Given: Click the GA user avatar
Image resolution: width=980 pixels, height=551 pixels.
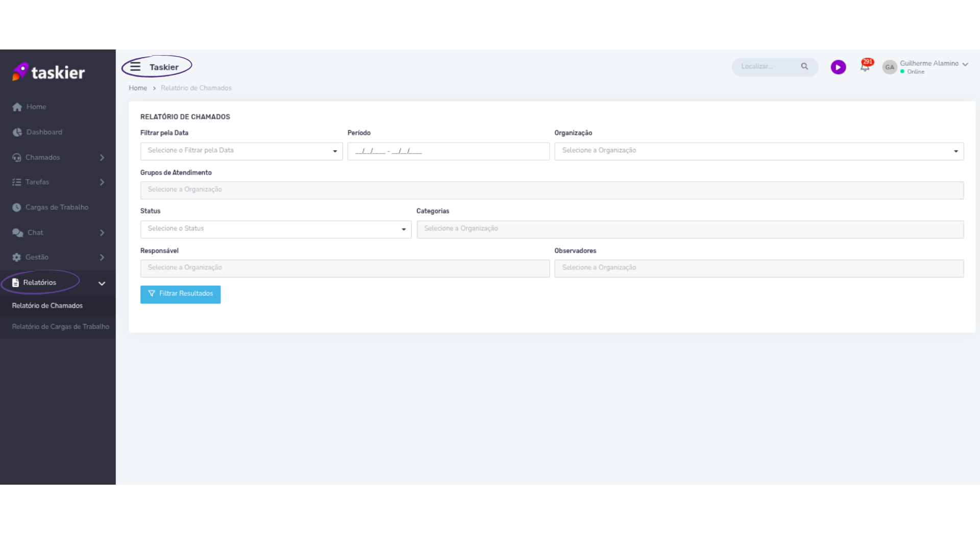Looking at the screenshot, I should coord(890,67).
